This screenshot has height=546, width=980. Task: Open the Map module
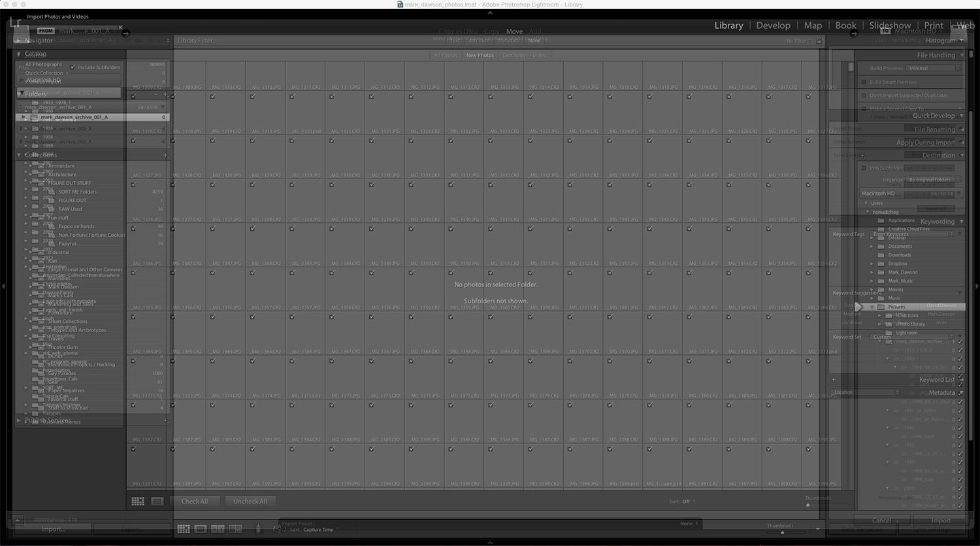(813, 26)
